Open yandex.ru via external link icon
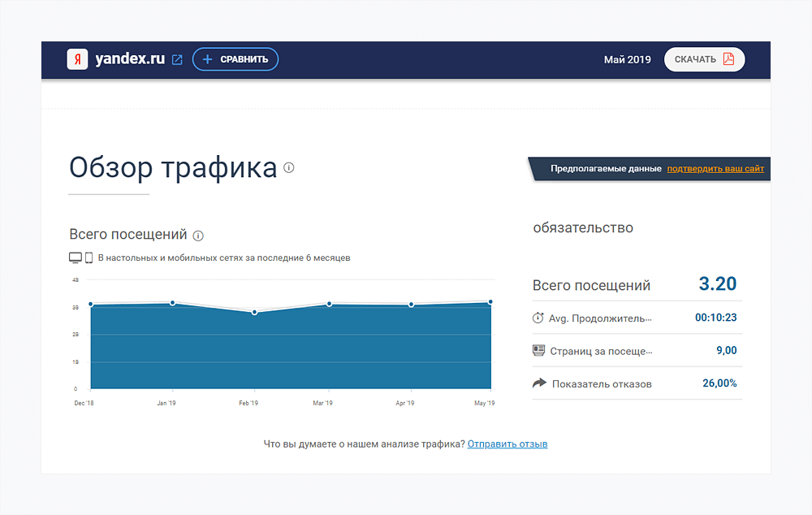The width and height of the screenshot is (812, 515). click(177, 59)
